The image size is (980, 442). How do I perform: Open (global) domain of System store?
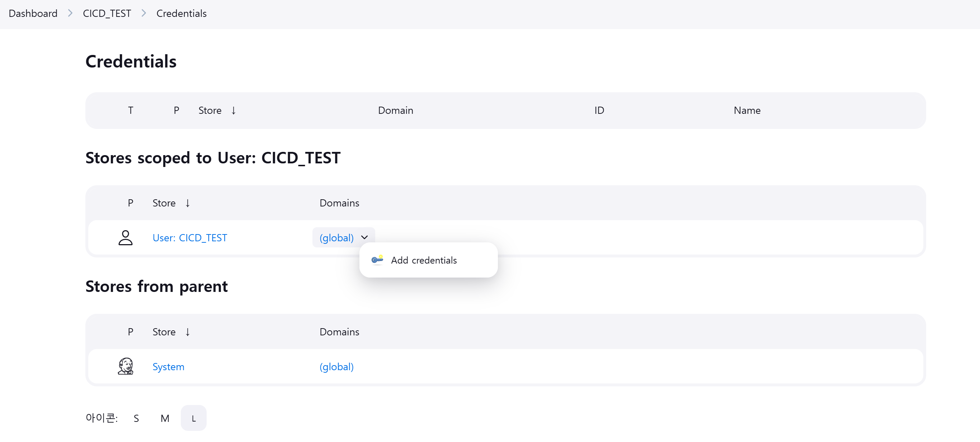point(336,366)
